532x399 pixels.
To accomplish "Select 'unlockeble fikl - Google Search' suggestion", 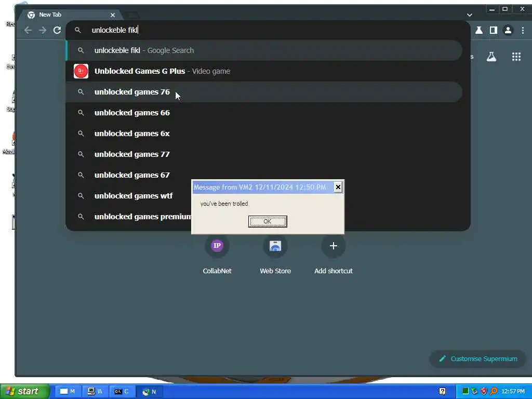I will coord(264,50).
